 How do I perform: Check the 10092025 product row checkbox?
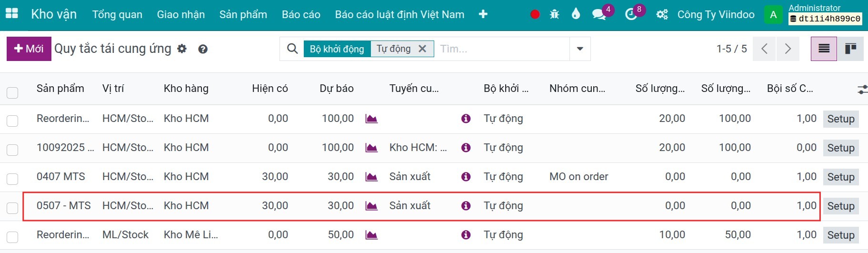[x=12, y=150]
